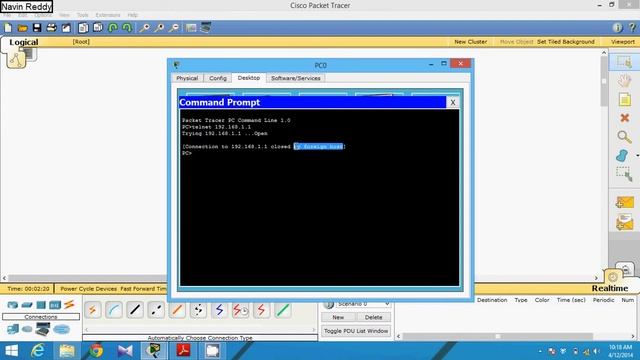Pick the copper cross-over dashed cable
Image resolution: width=640 pixels, height=360 pixels.
(x=156, y=310)
